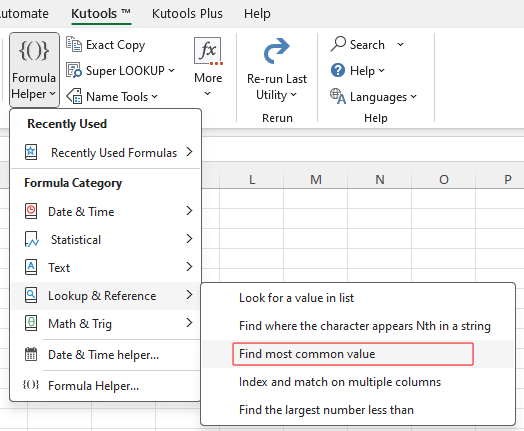
Task: Click the blue Help question mark icon
Action: pyautogui.click(x=338, y=70)
